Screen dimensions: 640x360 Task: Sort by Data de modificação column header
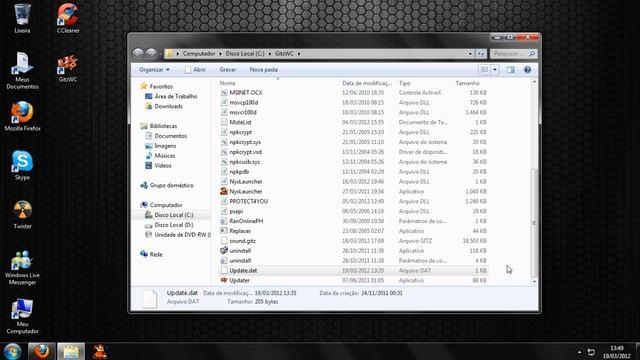368,83
